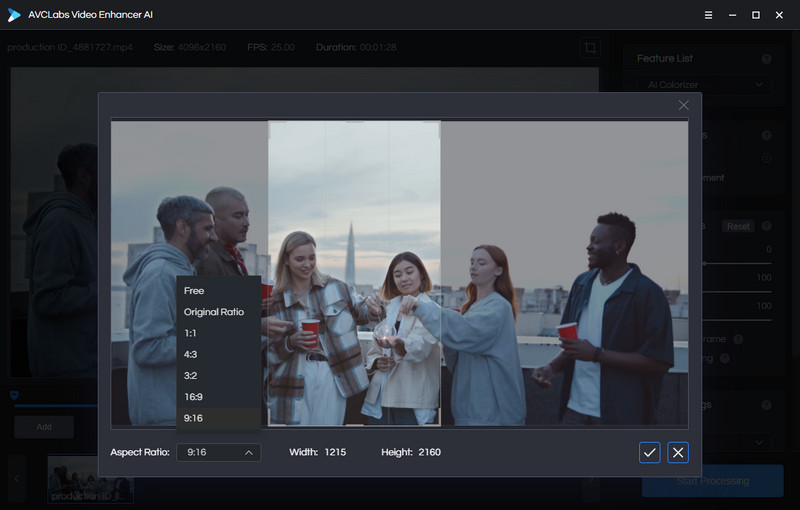Click the AVCLabs logo icon
The height and width of the screenshot is (510, 800).
pos(14,15)
